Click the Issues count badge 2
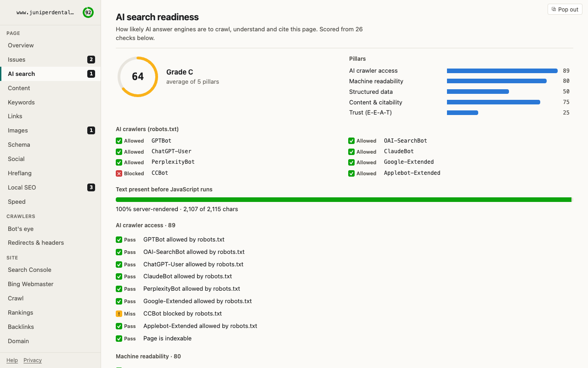 pos(91,59)
